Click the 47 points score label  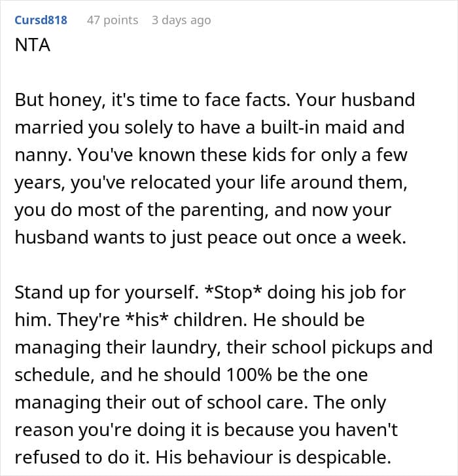click(x=113, y=20)
